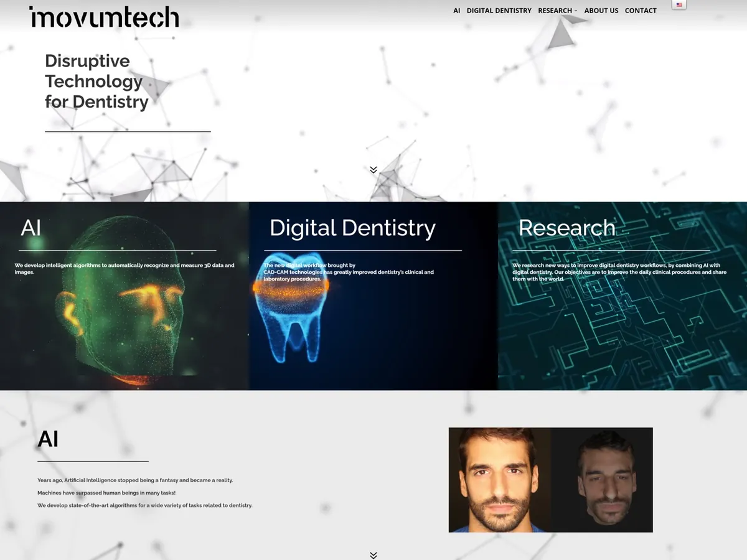
Task: Click 'Machines have surpassed human beings' sentence
Action: coord(106,493)
